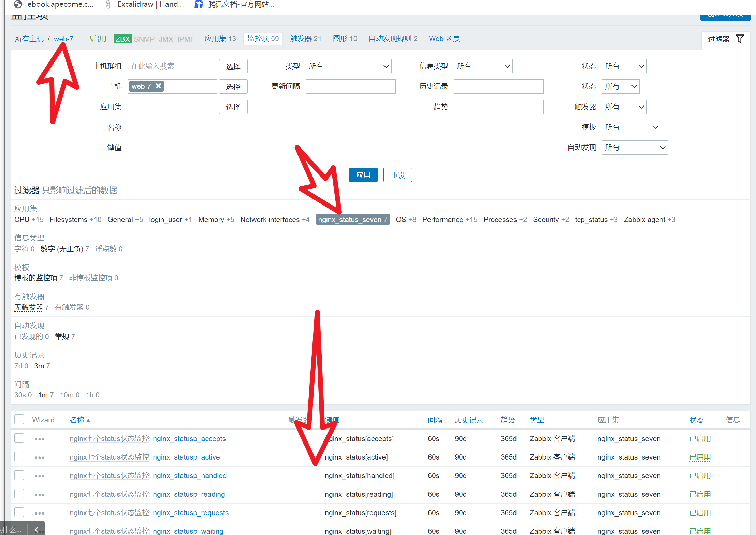Expand the 类型 dropdown
Screen dimensions: 756x535
pyautogui.click(x=348, y=66)
